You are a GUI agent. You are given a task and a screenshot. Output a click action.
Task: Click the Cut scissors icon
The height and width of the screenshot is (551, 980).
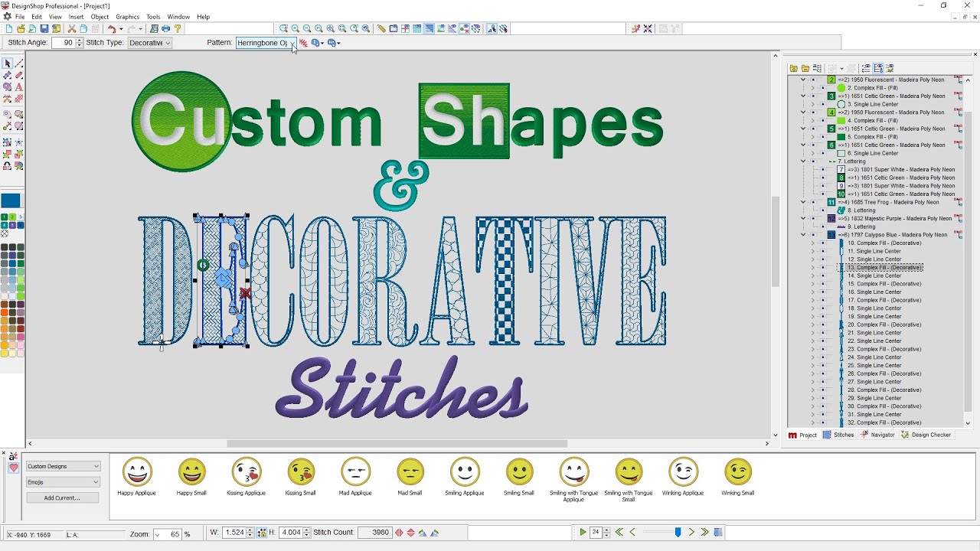(72, 29)
